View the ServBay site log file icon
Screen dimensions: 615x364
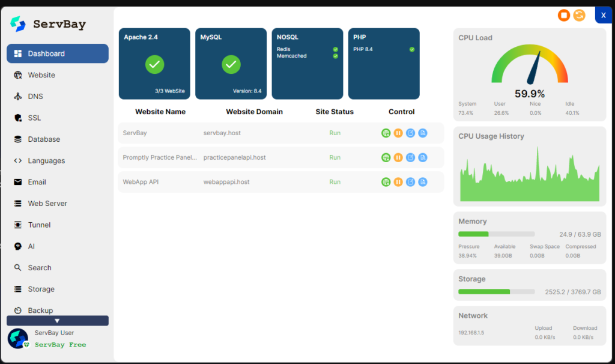(x=422, y=133)
